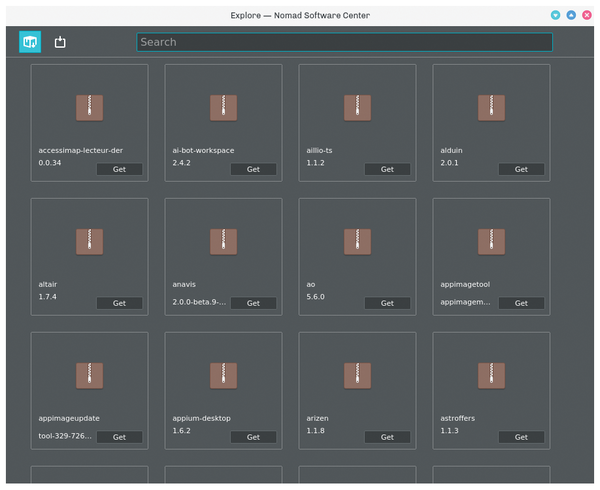Click the ai-bot-workspace name text
The image size is (600, 490).
click(203, 150)
